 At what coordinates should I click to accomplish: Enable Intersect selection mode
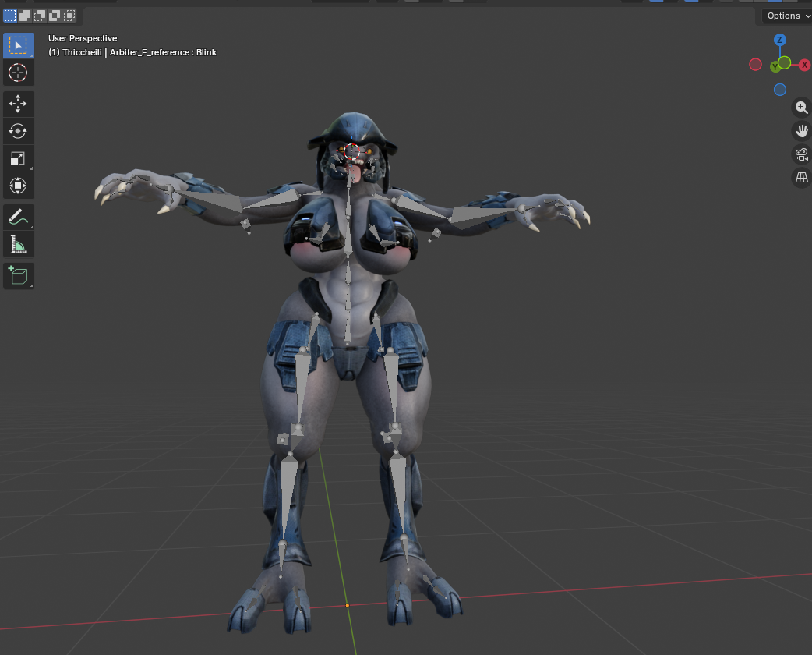69,15
